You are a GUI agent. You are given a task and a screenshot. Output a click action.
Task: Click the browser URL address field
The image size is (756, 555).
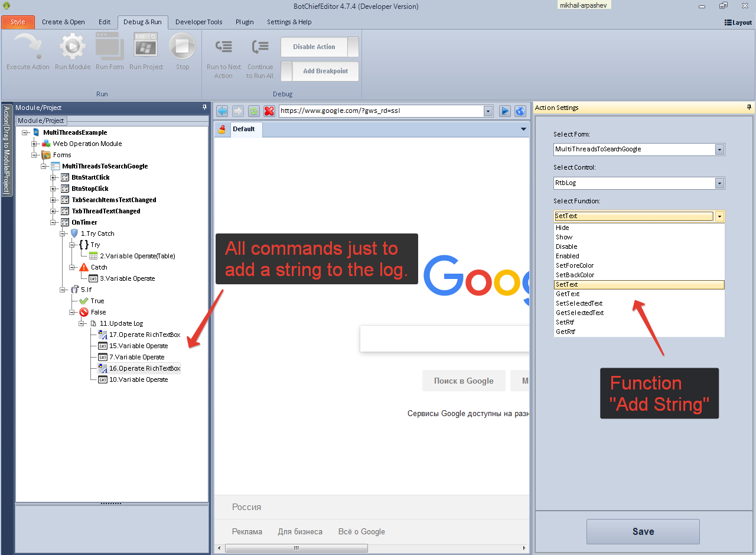pyautogui.click(x=381, y=111)
